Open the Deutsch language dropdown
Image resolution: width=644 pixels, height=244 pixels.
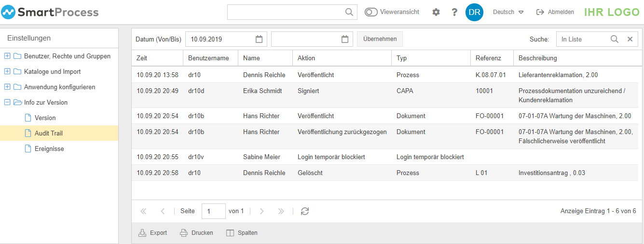click(x=508, y=12)
